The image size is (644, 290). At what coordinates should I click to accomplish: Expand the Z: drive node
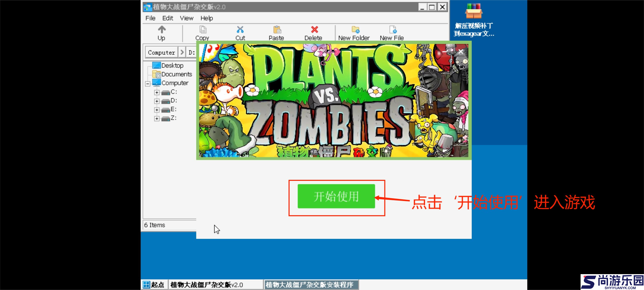pos(157,118)
